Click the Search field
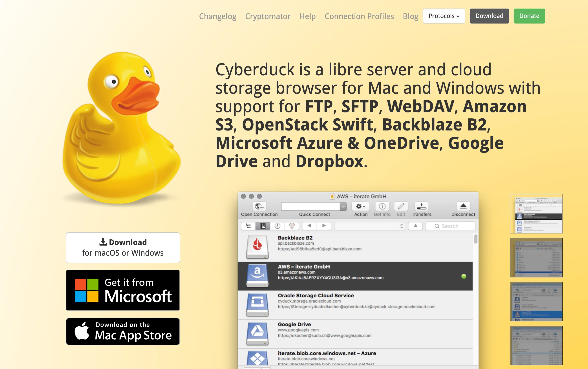This screenshot has width=588, height=369. pyautogui.click(x=450, y=226)
